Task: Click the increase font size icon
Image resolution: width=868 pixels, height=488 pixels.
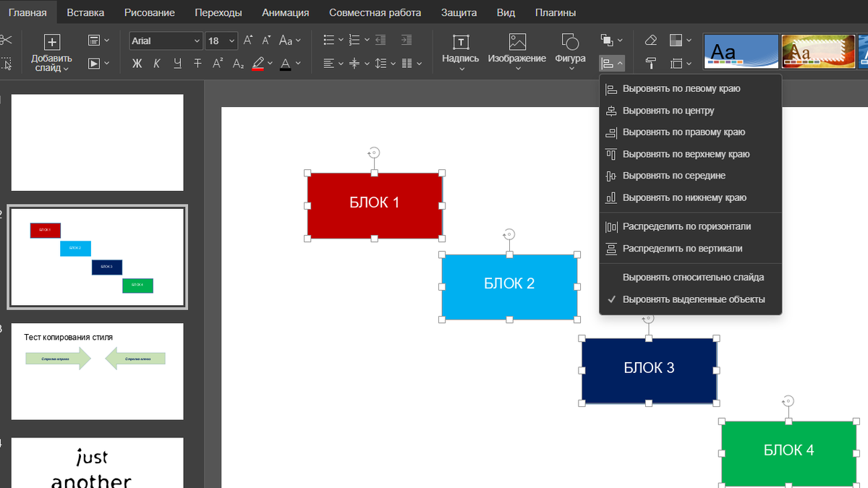Action: pos(248,40)
